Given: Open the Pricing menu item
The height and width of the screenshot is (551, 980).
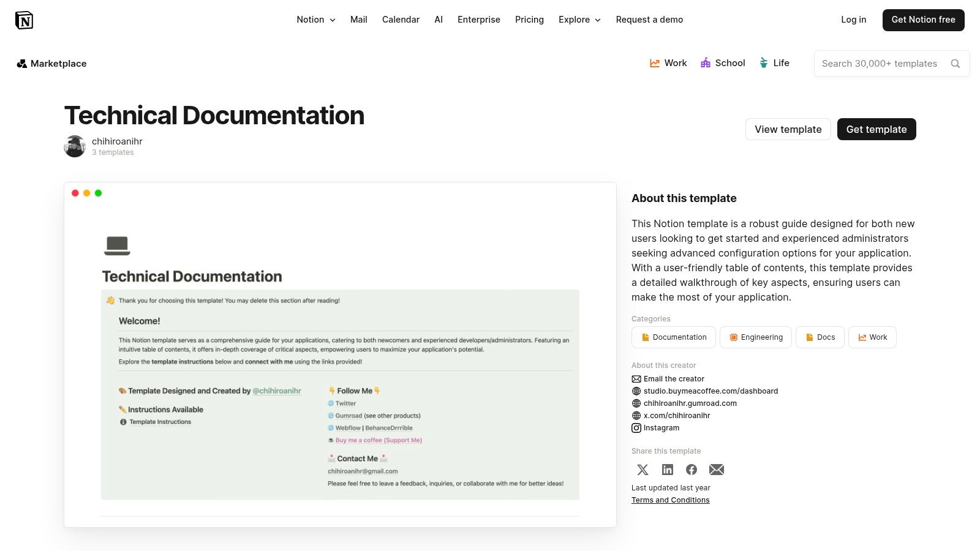Looking at the screenshot, I should 529,20.
